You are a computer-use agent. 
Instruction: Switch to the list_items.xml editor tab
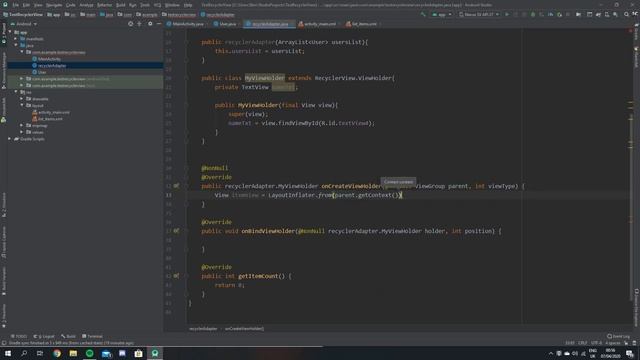(362, 24)
